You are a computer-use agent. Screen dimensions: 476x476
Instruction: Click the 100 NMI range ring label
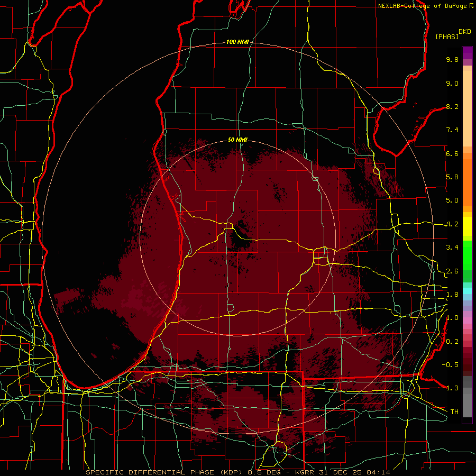[237, 42]
